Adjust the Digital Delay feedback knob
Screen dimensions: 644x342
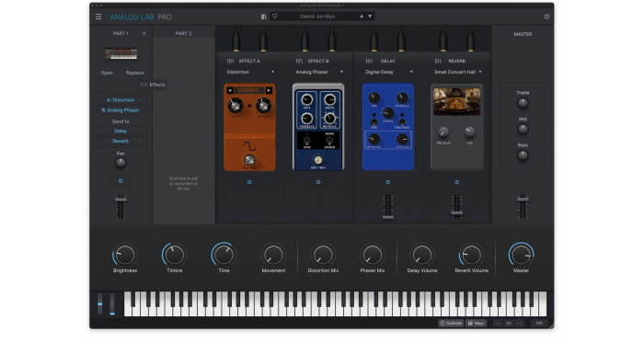pyautogui.click(x=402, y=97)
